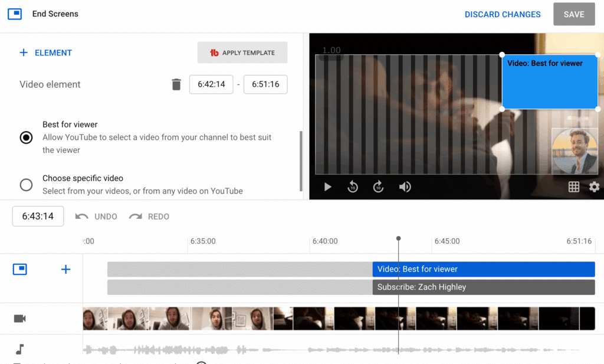Screen dimensions: 604x364
Task: Toggle the grid overlay icon
Action: coord(573,187)
